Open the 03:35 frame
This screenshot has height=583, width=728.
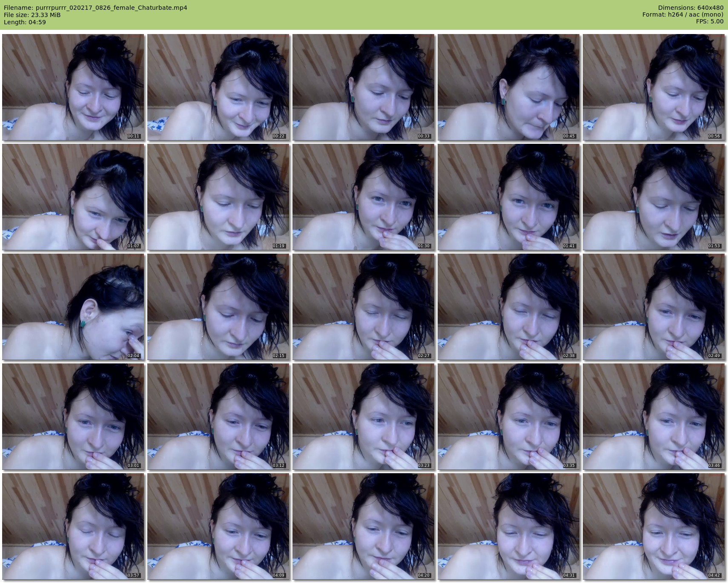[x=509, y=417]
